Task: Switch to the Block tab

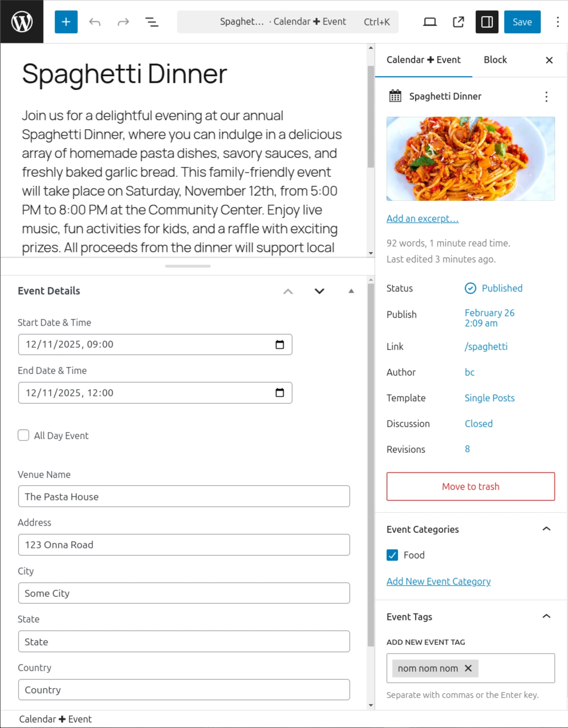Action: (495, 60)
